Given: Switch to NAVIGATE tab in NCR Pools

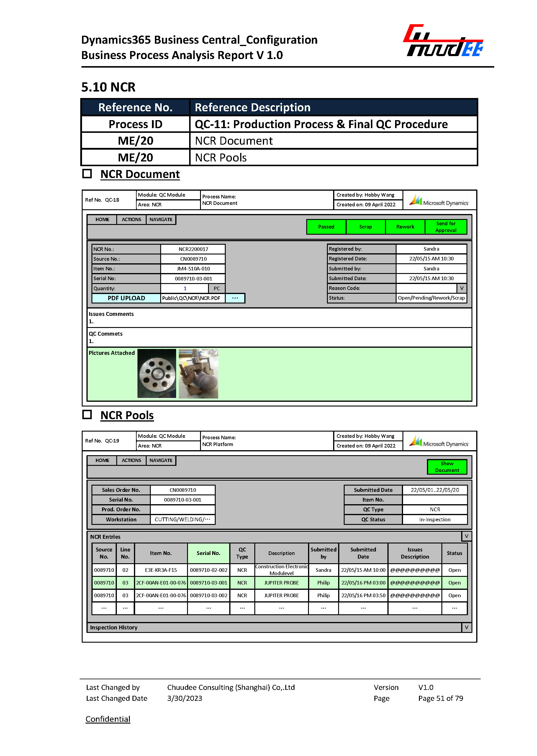Looking at the screenshot, I should [x=161, y=460].
